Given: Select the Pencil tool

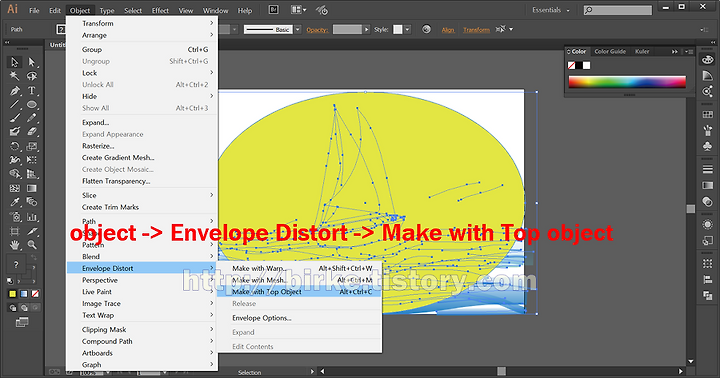Looking at the screenshot, I should pyautogui.click(x=31, y=118).
